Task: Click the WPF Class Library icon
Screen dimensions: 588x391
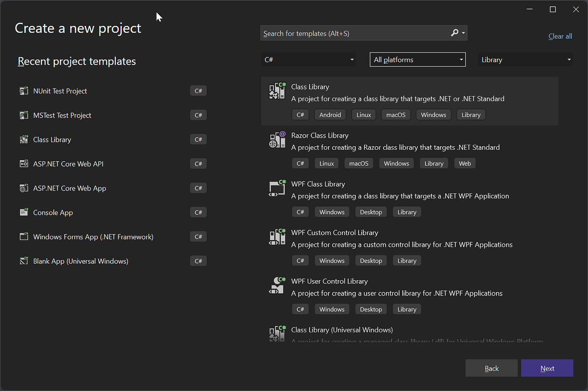Action: click(277, 188)
